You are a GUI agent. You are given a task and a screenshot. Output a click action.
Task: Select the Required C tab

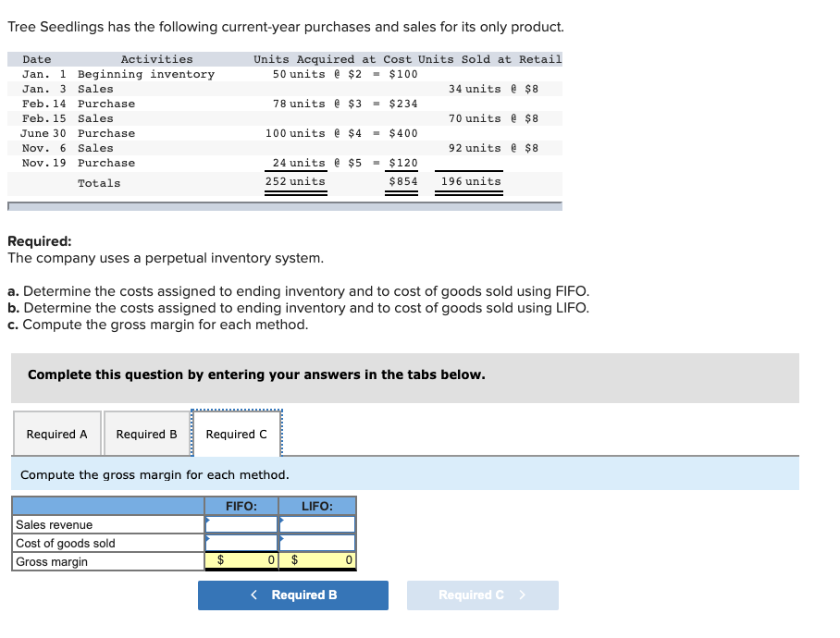pos(236,434)
